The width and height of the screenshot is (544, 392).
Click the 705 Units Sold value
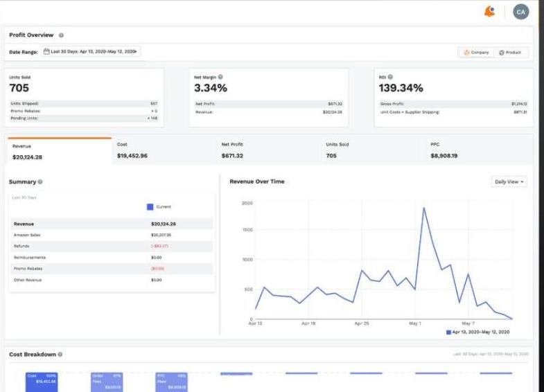(x=19, y=88)
